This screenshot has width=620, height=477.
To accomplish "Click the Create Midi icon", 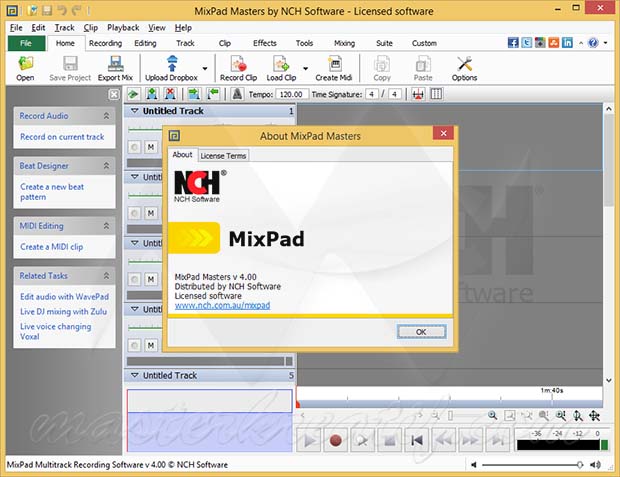I will point(335,64).
